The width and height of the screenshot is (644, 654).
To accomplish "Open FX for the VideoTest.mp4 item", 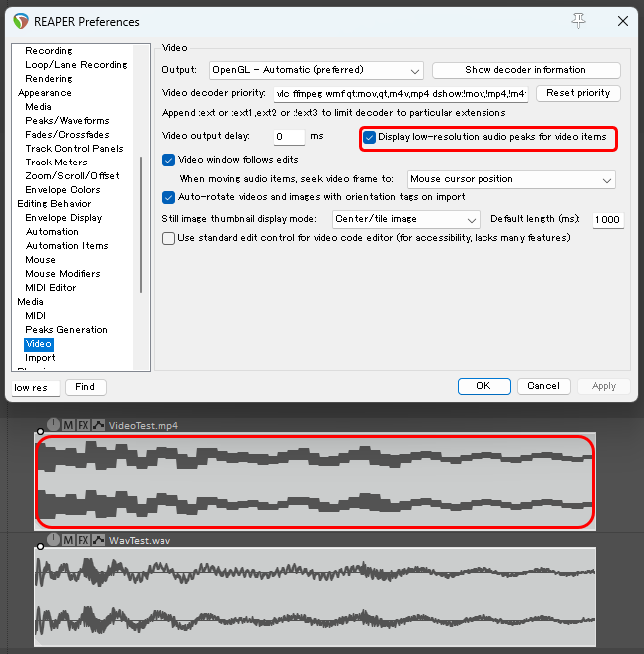I will click(83, 425).
